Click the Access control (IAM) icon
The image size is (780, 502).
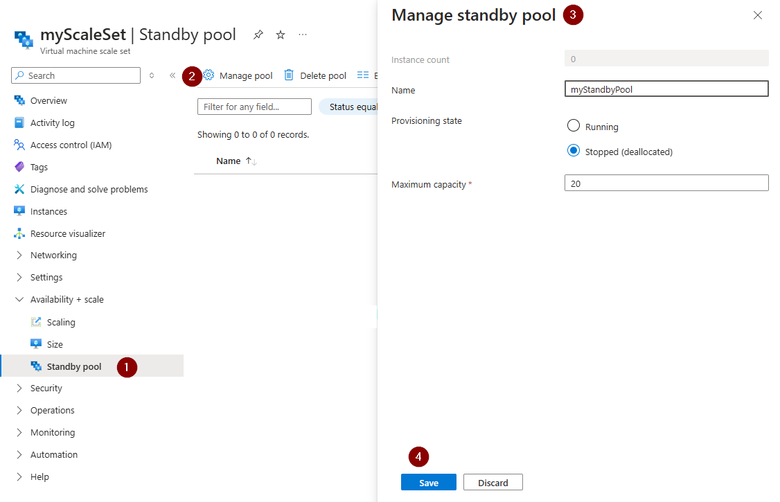click(x=19, y=145)
